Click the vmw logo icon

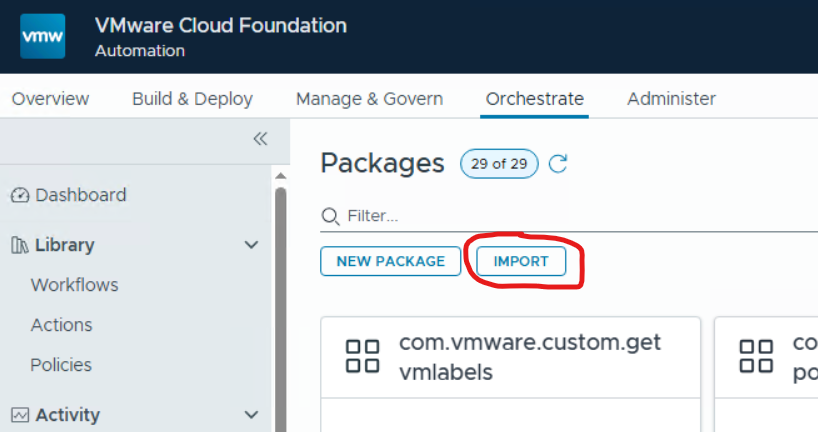(x=43, y=36)
